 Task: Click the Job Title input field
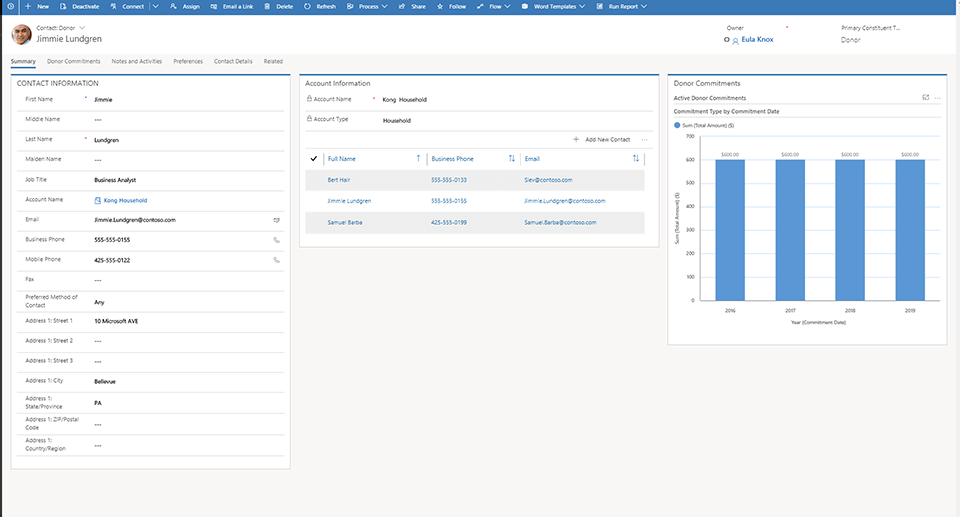click(180, 180)
